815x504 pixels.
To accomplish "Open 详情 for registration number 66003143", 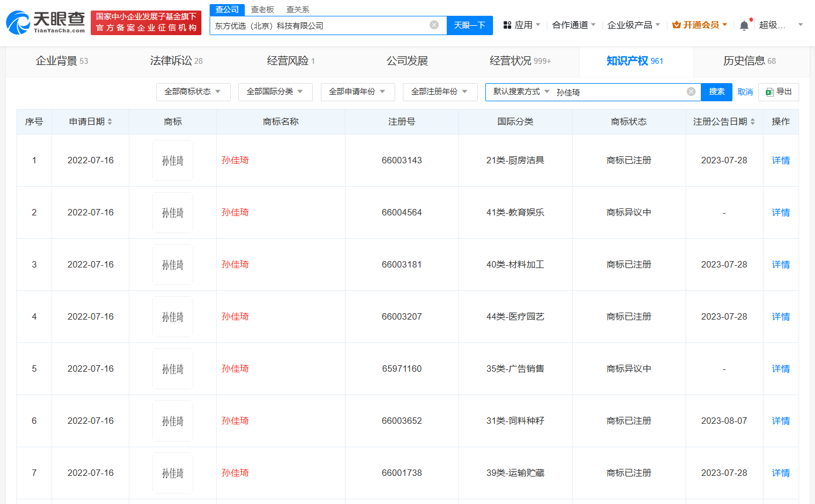I will (780, 160).
